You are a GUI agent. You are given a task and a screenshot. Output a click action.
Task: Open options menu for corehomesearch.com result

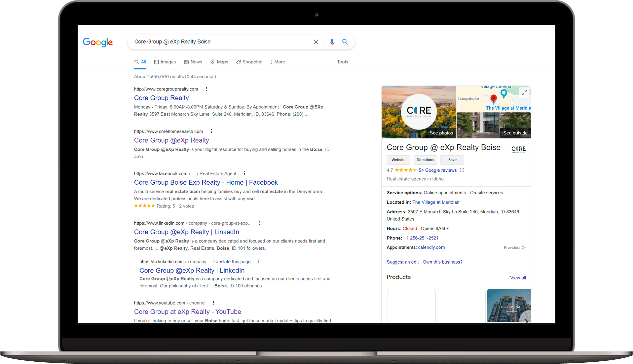[211, 131]
